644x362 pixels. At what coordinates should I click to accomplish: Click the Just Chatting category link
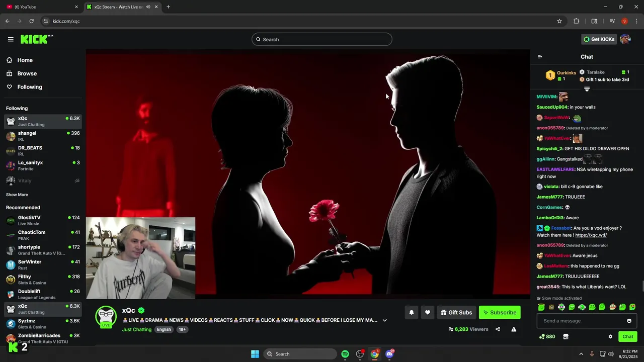click(136, 329)
